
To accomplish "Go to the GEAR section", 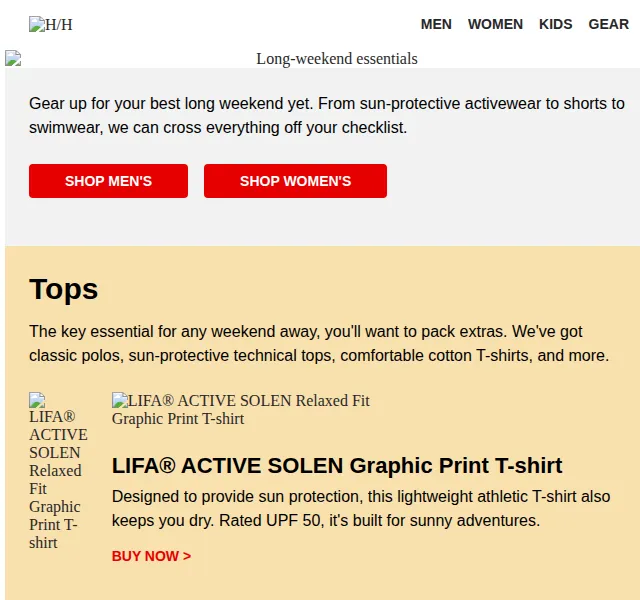I will click(x=609, y=24).
